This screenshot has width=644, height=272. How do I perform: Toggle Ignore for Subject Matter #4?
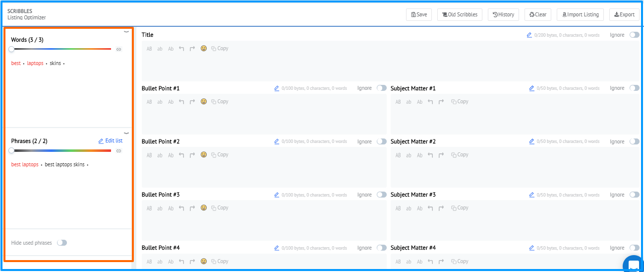[x=635, y=248]
